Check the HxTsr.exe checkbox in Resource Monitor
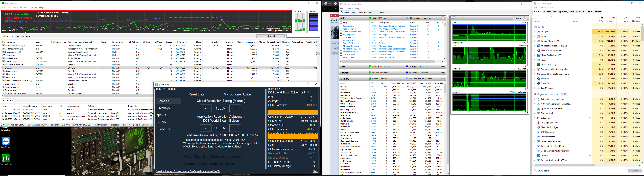 pos(341,38)
